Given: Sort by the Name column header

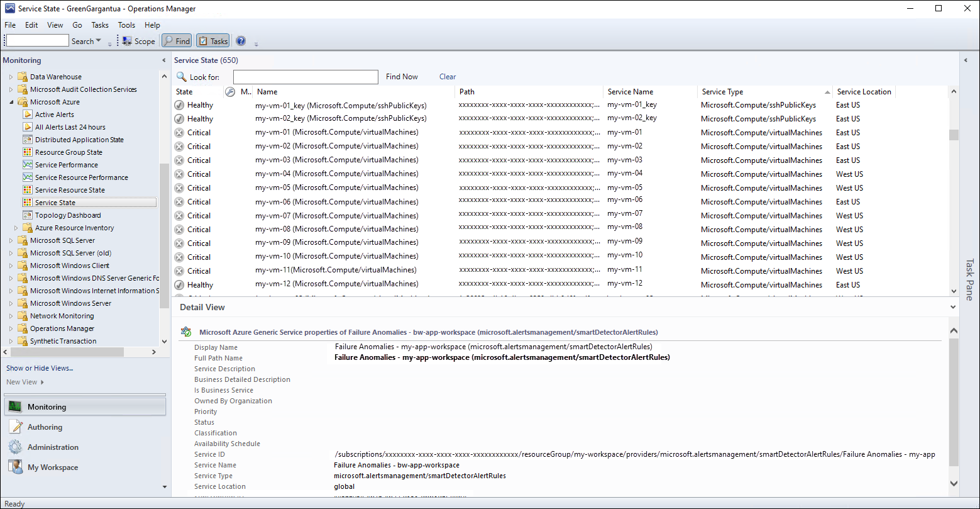Looking at the screenshot, I should [355, 92].
